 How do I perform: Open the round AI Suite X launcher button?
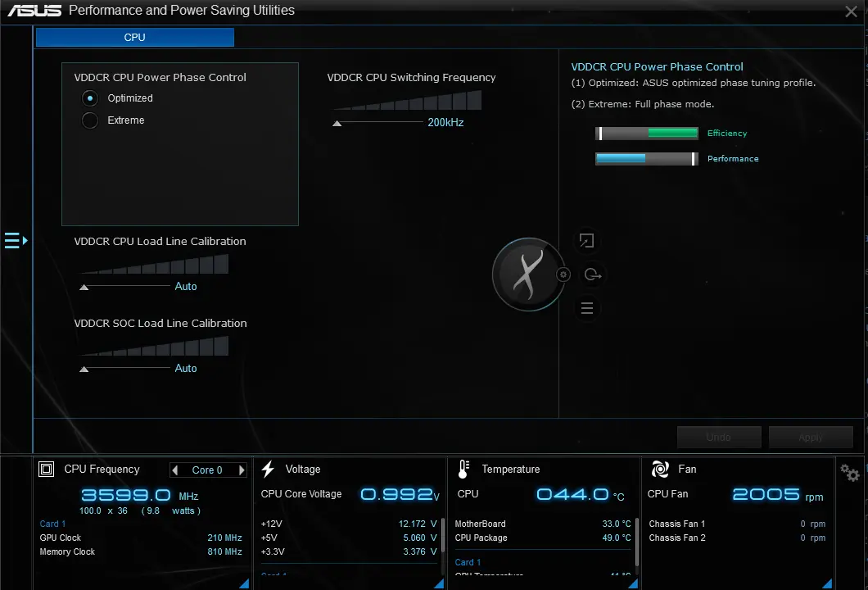528,275
